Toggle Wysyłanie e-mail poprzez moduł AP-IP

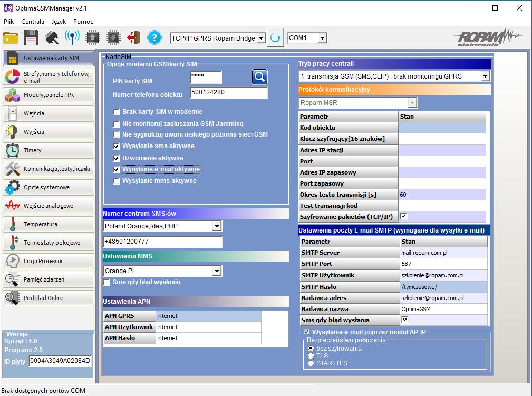tap(307, 332)
